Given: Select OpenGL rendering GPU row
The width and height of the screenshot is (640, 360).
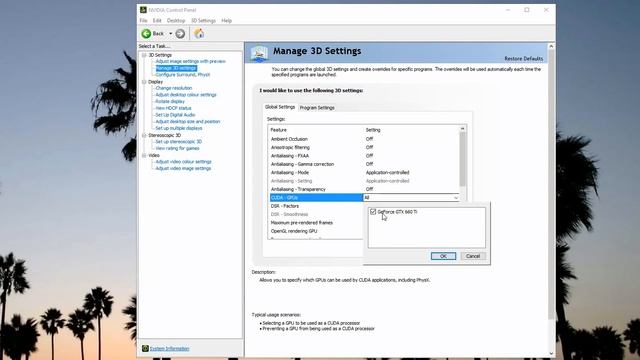Looking at the screenshot, I should click(x=316, y=231).
